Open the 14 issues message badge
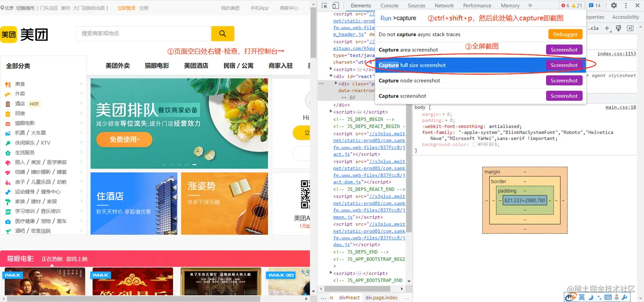This screenshot has height=302, width=644. pos(595,6)
